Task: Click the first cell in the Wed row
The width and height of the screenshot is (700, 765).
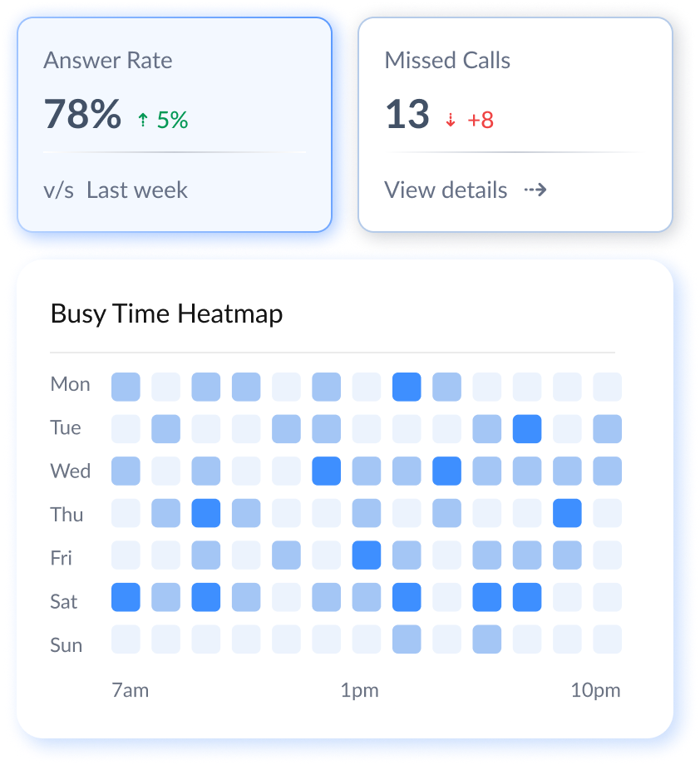Action: (126, 471)
